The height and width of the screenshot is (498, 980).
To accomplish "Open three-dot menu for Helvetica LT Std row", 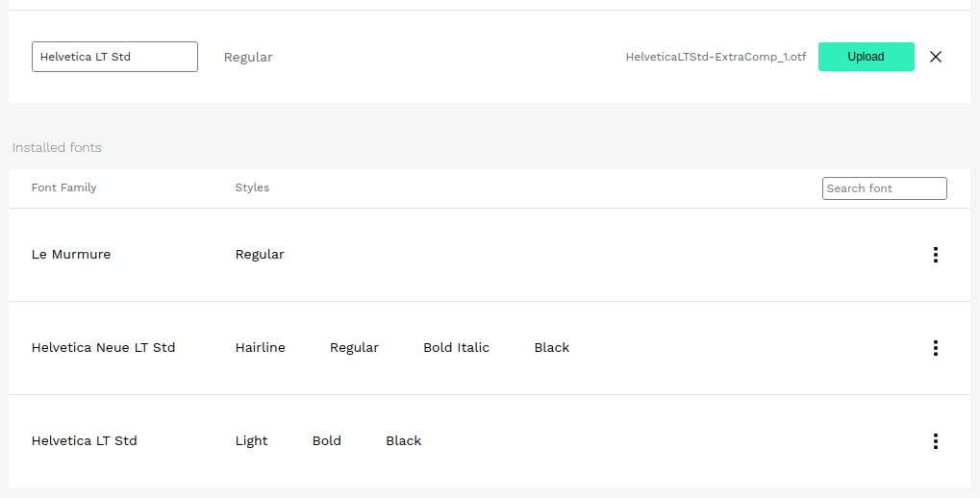I will 935,441.
